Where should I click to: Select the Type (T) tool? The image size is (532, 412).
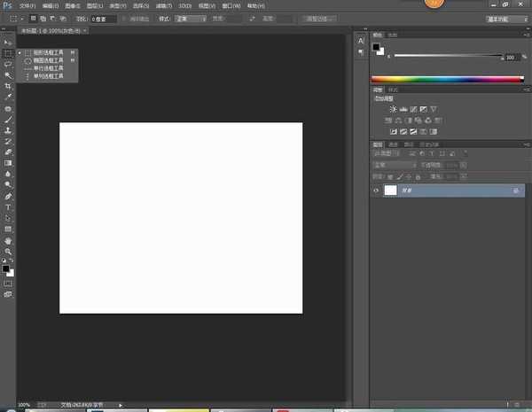point(8,206)
